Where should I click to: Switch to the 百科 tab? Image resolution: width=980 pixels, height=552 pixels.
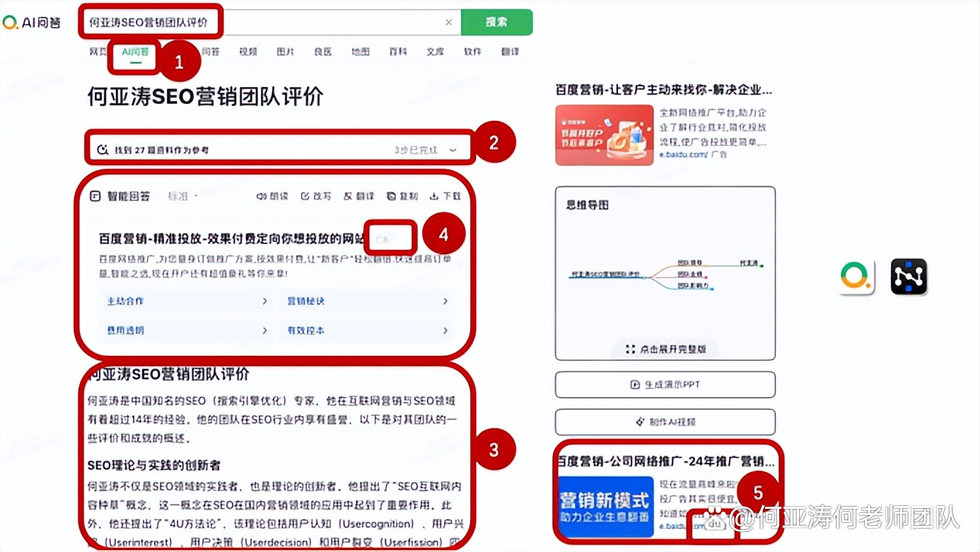click(398, 52)
